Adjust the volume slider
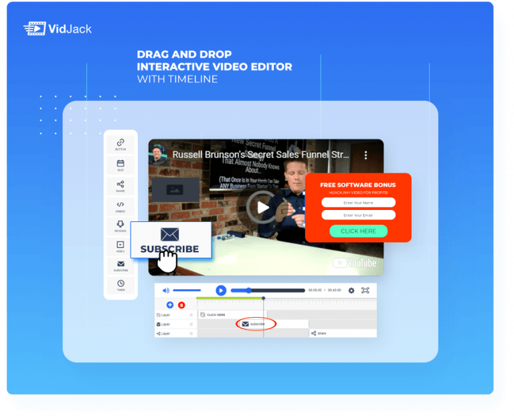 click(187, 290)
